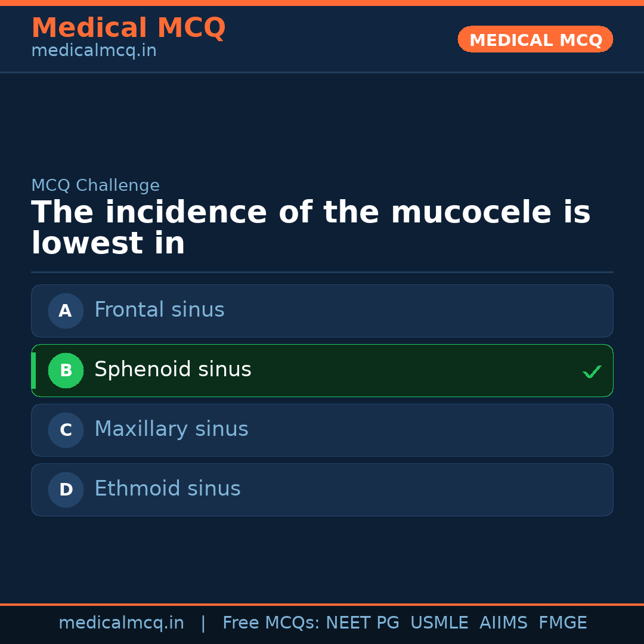The width and height of the screenshot is (644, 644).
Task: Click the circular C option badge
Action: [66, 430]
